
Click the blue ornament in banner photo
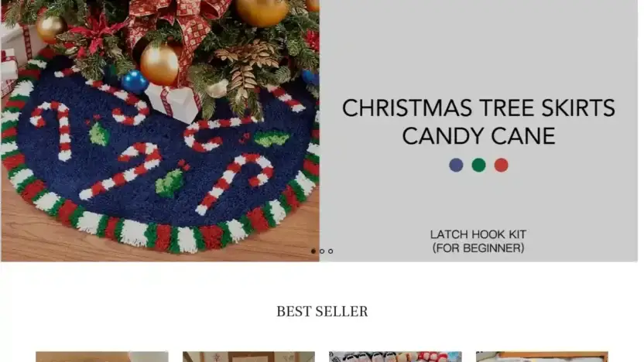click(135, 82)
